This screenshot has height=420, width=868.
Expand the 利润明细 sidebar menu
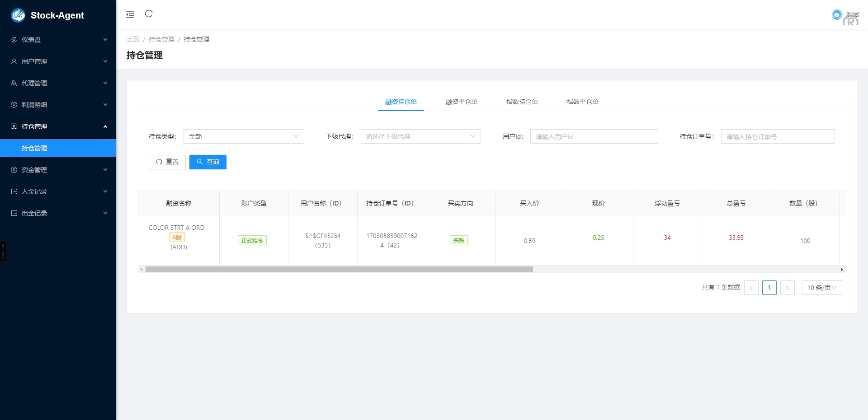click(x=58, y=105)
